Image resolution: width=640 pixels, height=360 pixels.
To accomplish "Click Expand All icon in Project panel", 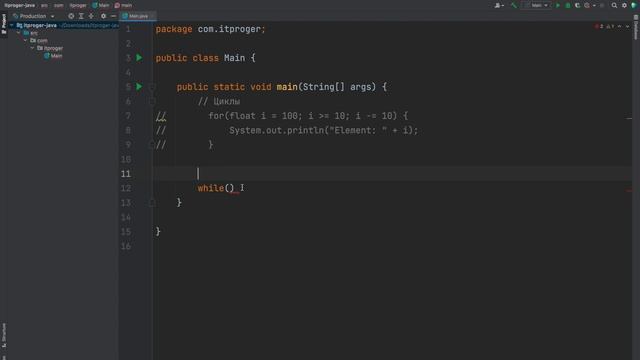I will [x=81, y=16].
